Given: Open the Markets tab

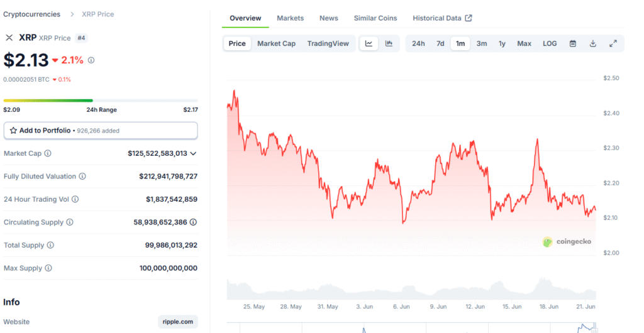Looking at the screenshot, I should pos(291,18).
